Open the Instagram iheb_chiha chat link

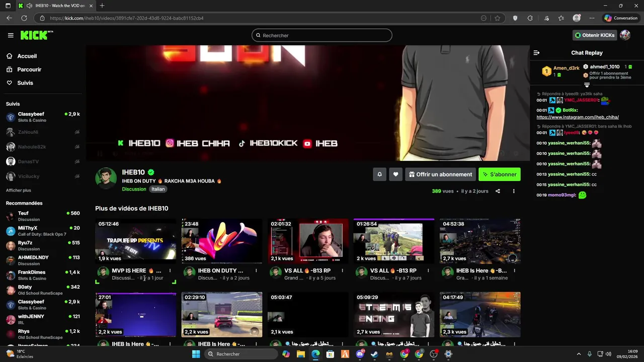click(578, 117)
